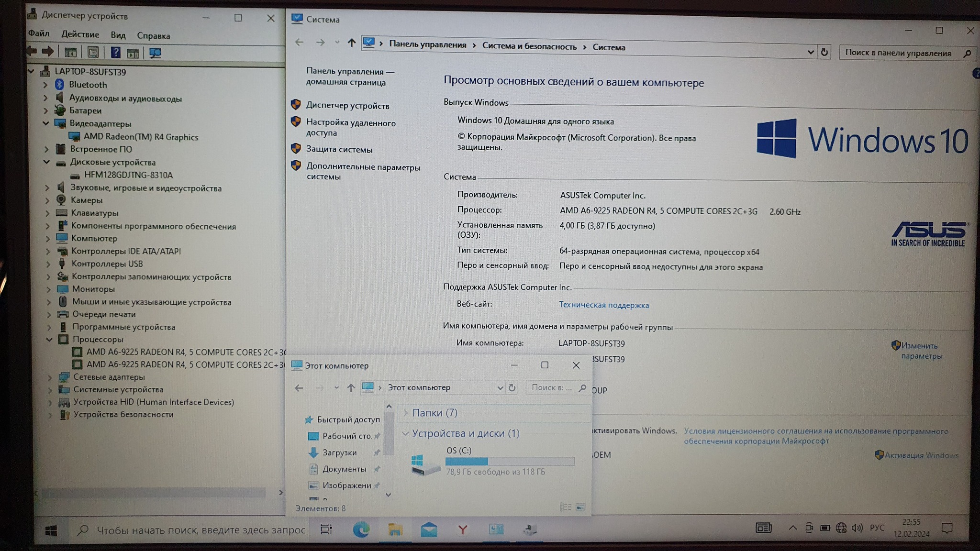Open the Техническая поддержка link

click(604, 305)
